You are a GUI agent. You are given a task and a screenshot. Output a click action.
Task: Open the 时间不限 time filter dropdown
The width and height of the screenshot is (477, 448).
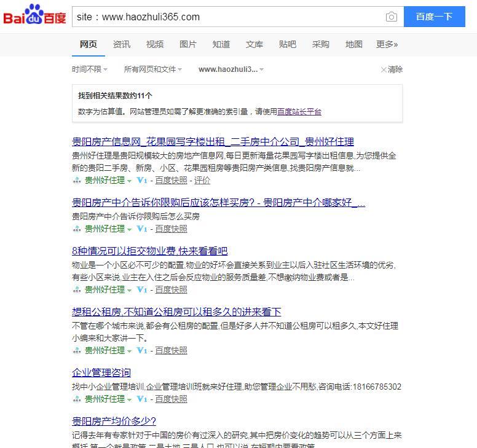[90, 69]
